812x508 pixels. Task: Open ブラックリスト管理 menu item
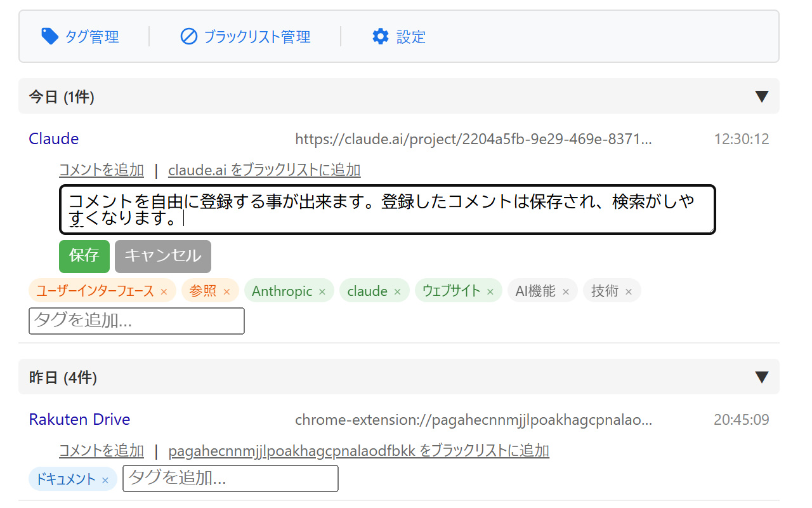257,37
